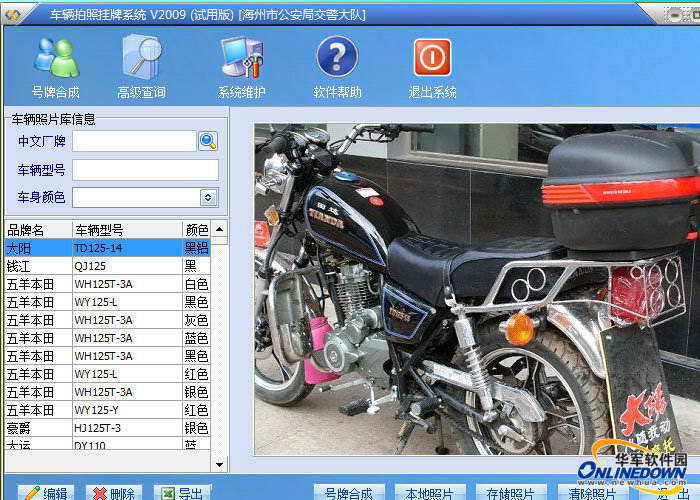700x500 pixels.
Task: Select the WY125-L 黑色 row
Action: (108, 302)
